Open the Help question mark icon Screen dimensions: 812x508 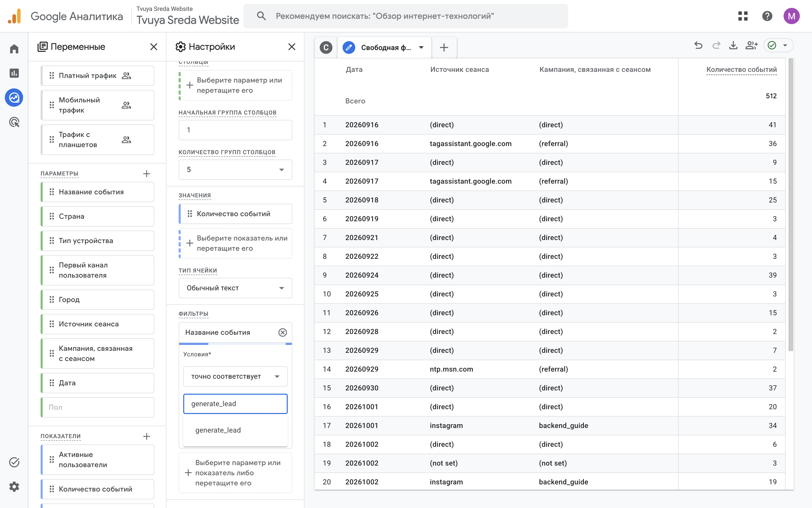click(767, 16)
